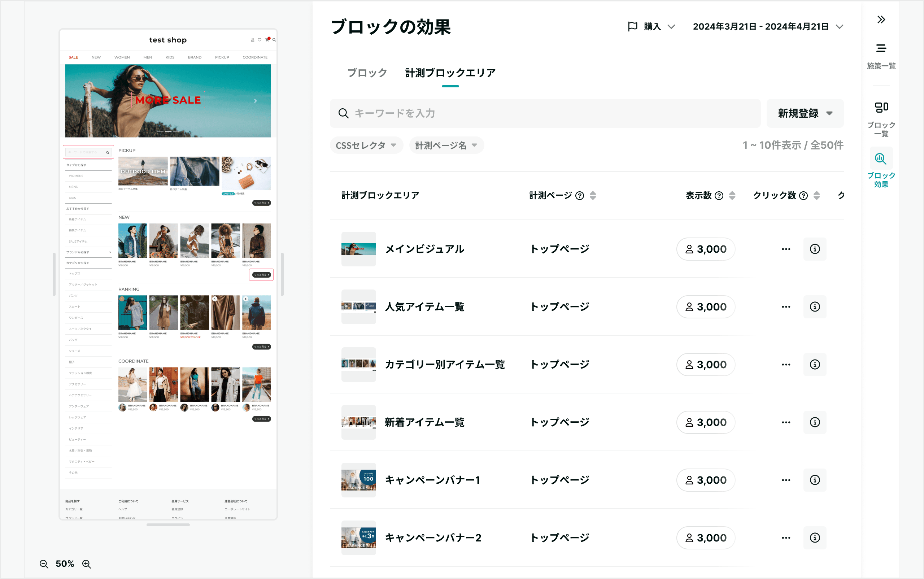Open the 計測ページ名 filter dropdown
The width and height of the screenshot is (924, 579).
(446, 145)
